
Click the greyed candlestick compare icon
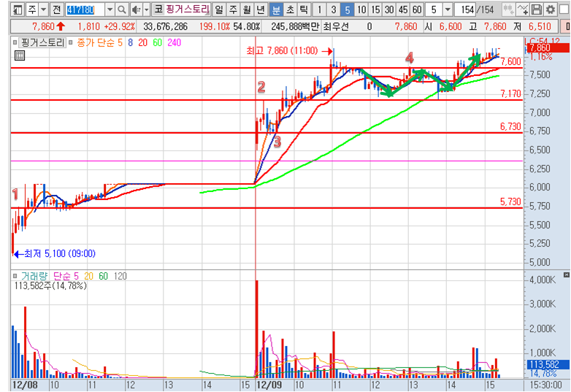tap(508, 9)
